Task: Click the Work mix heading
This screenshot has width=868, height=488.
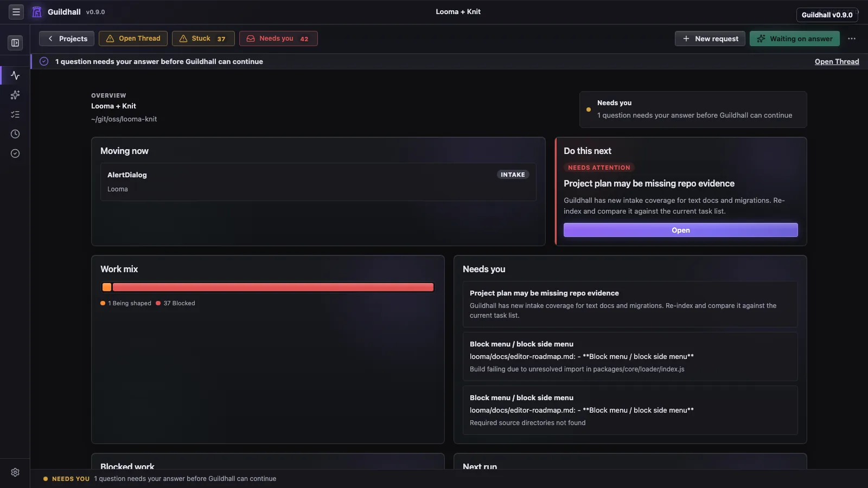Action: (x=119, y=269)
